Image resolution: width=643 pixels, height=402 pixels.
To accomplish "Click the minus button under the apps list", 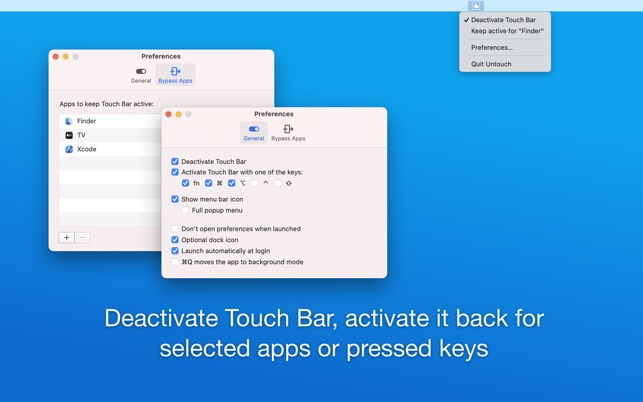I will 83,238.
